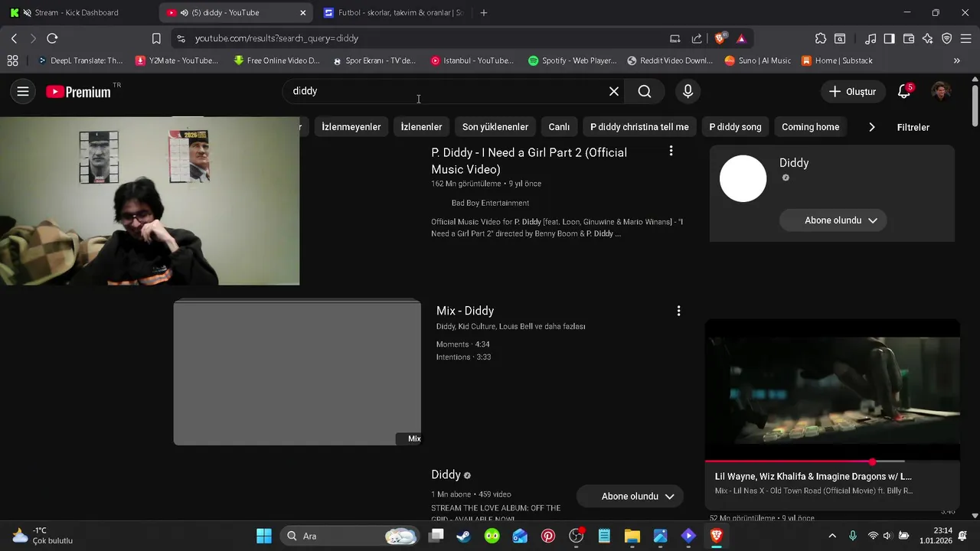Image resolution: width=980 pixels, height=551 pixels.
Task: Select İzlenenler filter chip
Action: (421, 127)
